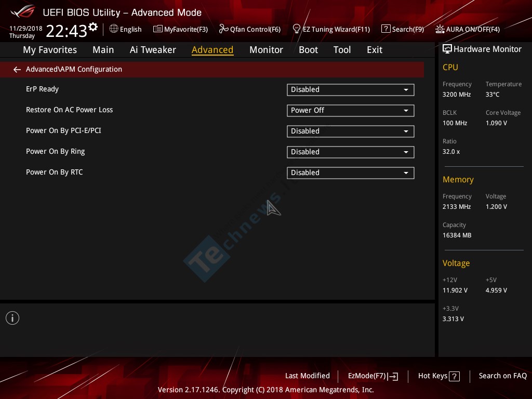532x399 pixels.
Task: Click BCLK value 100 MHz
Action: [x=455, y=123]
